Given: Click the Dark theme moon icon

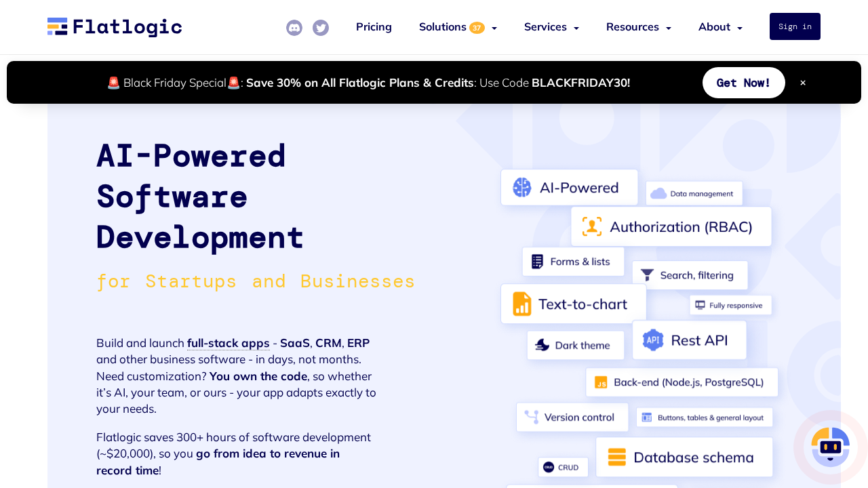Looking at the screenshot, I should (542, 345).
